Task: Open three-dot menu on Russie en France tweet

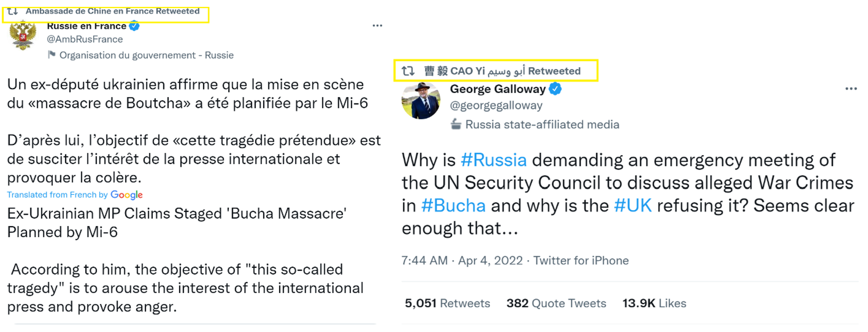Action: [x=377, y=26]
